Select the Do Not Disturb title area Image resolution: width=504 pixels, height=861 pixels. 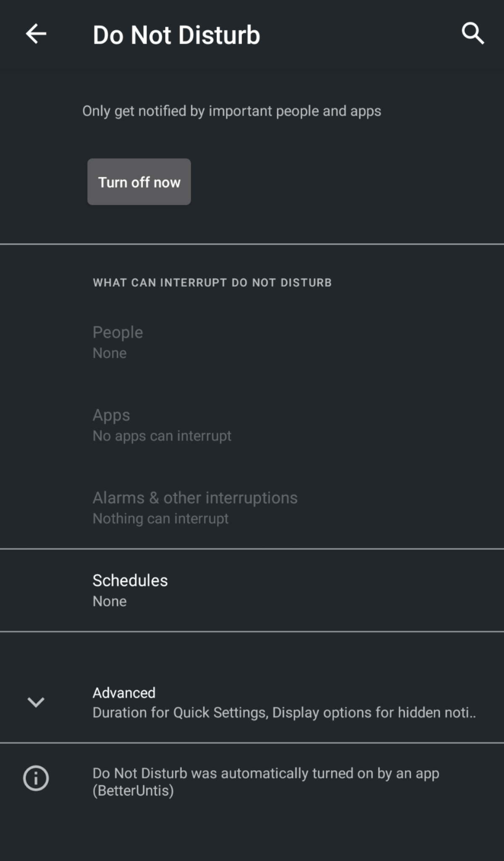point(176,34)
